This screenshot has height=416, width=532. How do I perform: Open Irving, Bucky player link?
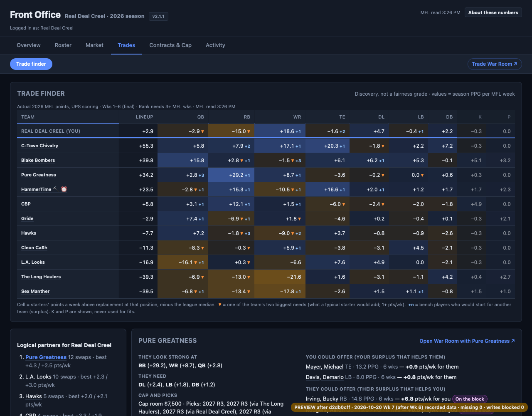pos(322,399)
